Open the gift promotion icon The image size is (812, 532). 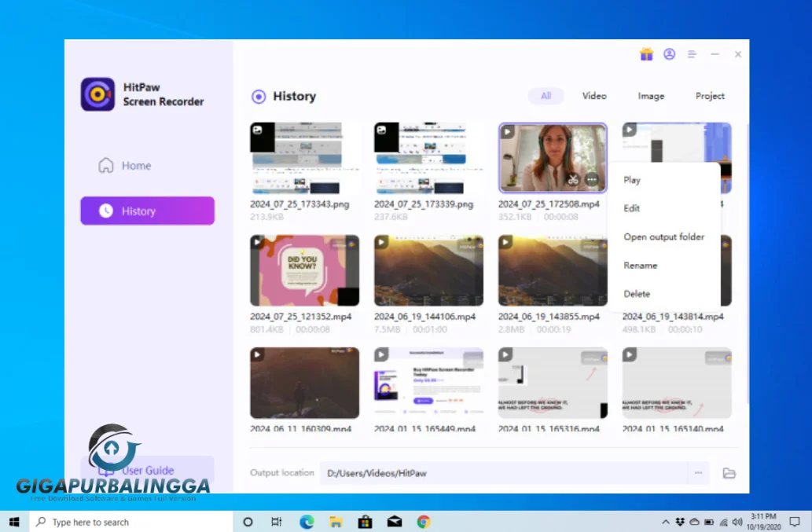646,54
